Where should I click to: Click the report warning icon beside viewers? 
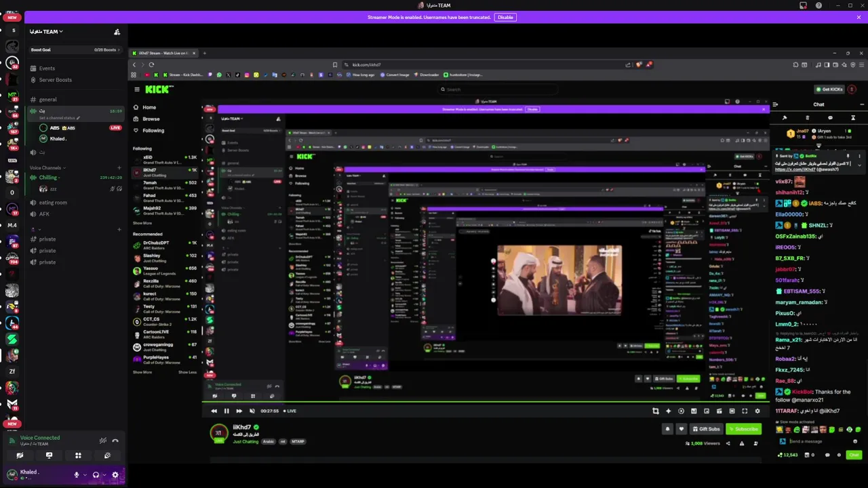pos(741,443)
